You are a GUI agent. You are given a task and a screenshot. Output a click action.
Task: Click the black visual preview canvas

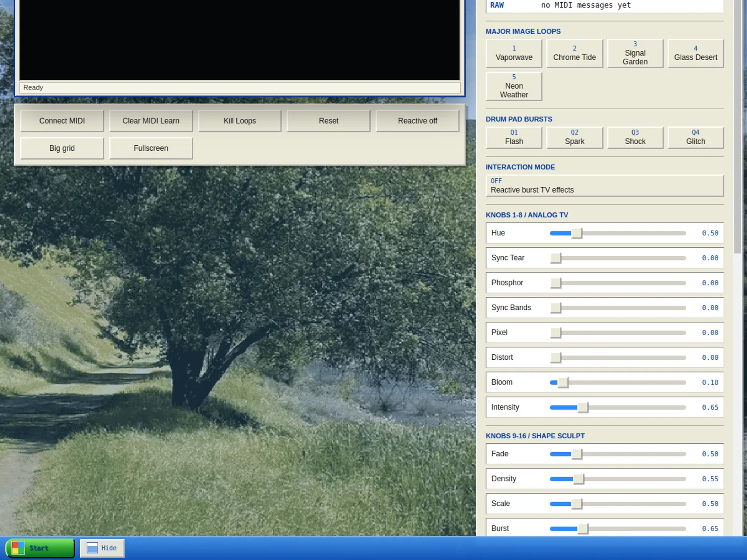240,40
